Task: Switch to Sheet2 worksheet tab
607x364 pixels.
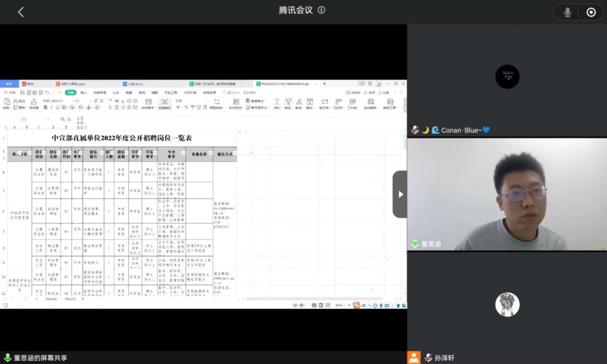Action: point(51,299)
